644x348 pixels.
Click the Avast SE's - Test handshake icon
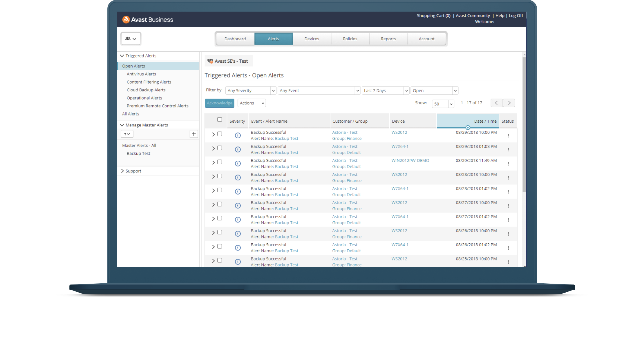click(x=210, y=61)
